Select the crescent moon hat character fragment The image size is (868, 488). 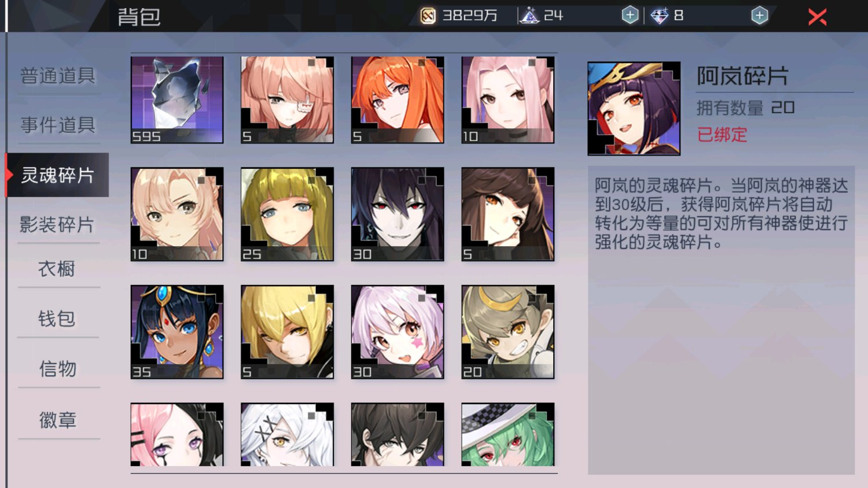[x=507, y=332]
